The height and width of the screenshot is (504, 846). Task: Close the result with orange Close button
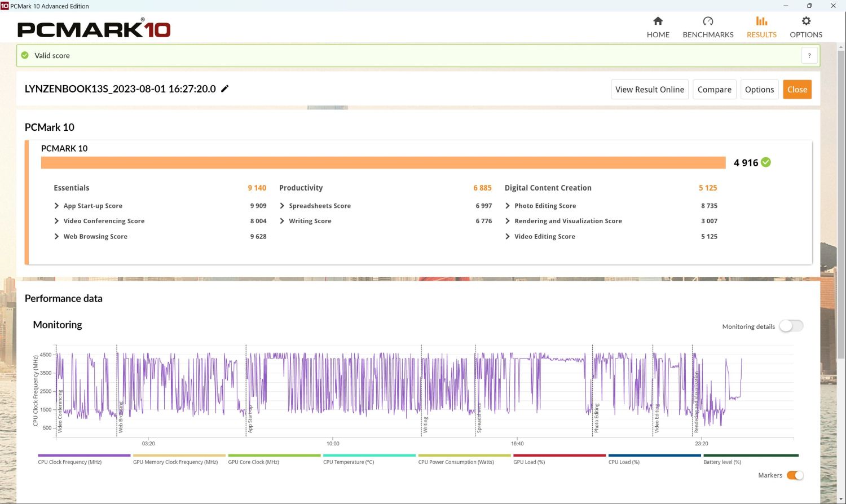click(x=797, y=90)
